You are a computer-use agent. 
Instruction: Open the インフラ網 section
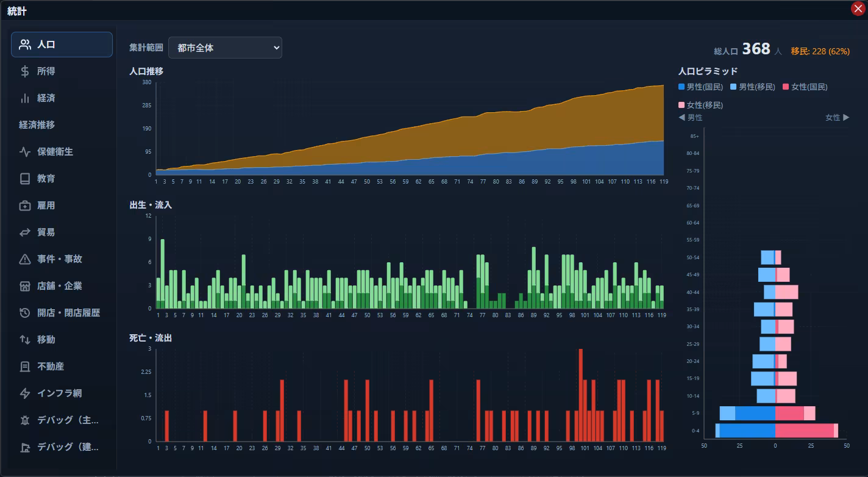pyautogui.click(x=62, y=393)
